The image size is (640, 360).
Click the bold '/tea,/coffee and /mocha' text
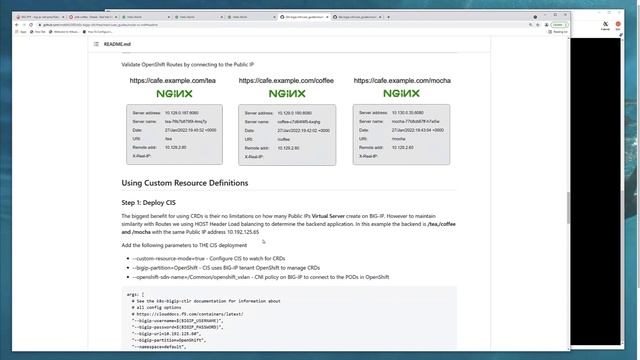click(x=288, y=228)
